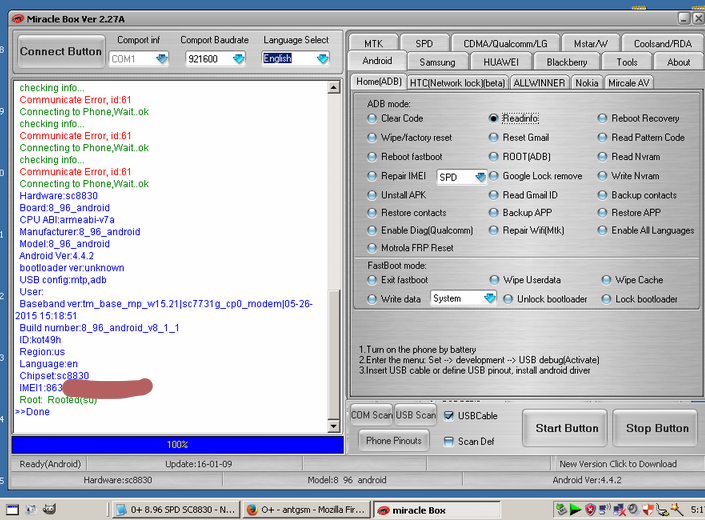Click the network disconnected tray icon with red X
The width and height of the screenshot is (705, 520).
(x=619, y=509)
